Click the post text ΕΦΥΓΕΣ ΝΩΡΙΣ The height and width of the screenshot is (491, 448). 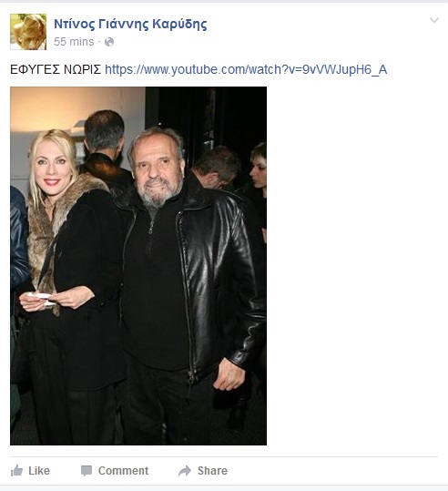point(56,69)
